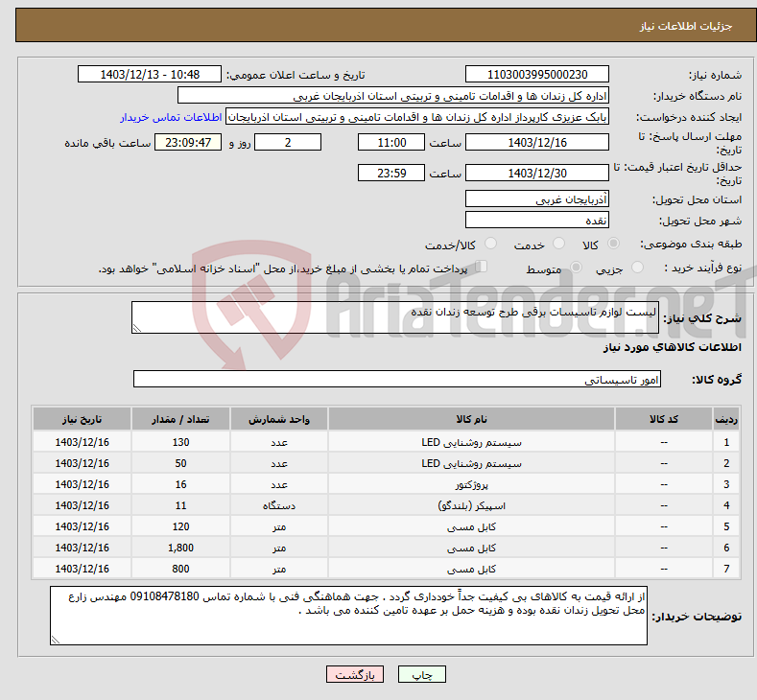
Task: Click the response deadline time 11:00 field
Action: coord(391,142)
